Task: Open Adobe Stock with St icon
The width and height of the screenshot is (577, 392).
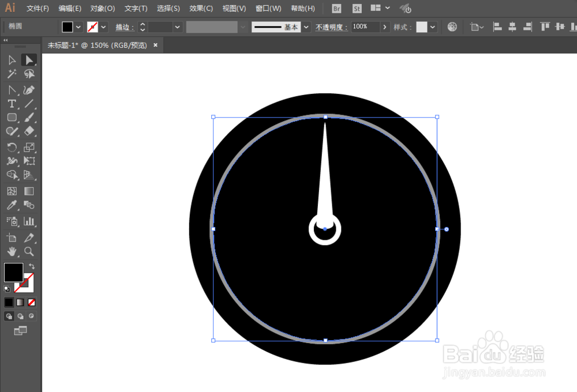Action: coord(357,9)
